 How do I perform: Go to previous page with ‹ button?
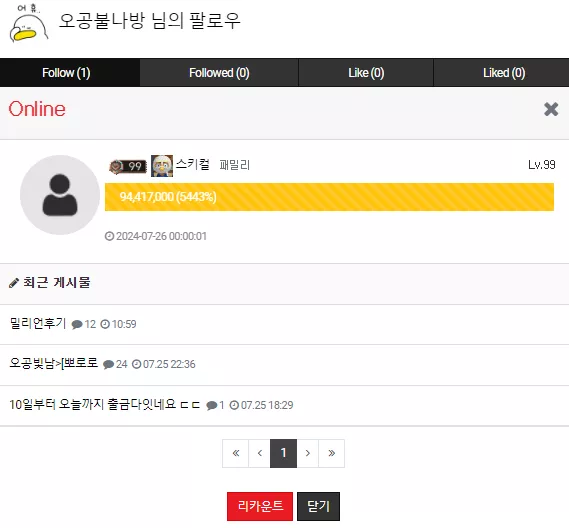tap(259, 453)
